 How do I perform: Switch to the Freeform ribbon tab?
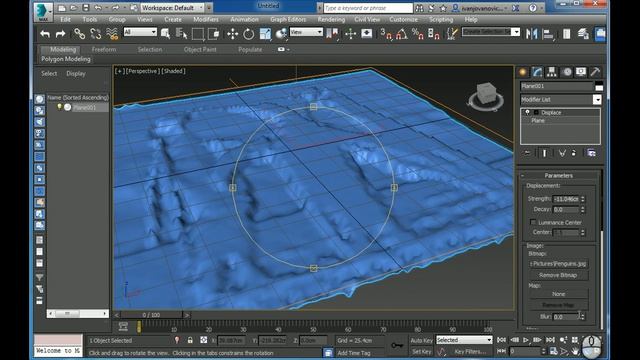coord(104,49)
